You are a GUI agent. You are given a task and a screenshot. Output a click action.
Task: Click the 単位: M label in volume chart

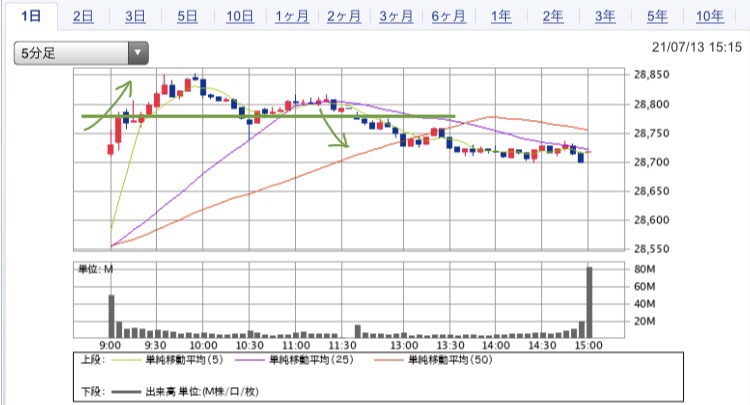pyautogui.click(x=96, y=269)
